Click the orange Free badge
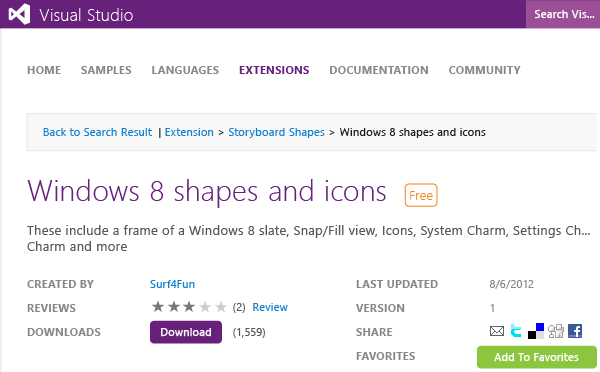Viewport: 600px width, 372px height. pyautogui.click(x=421, y=195)
